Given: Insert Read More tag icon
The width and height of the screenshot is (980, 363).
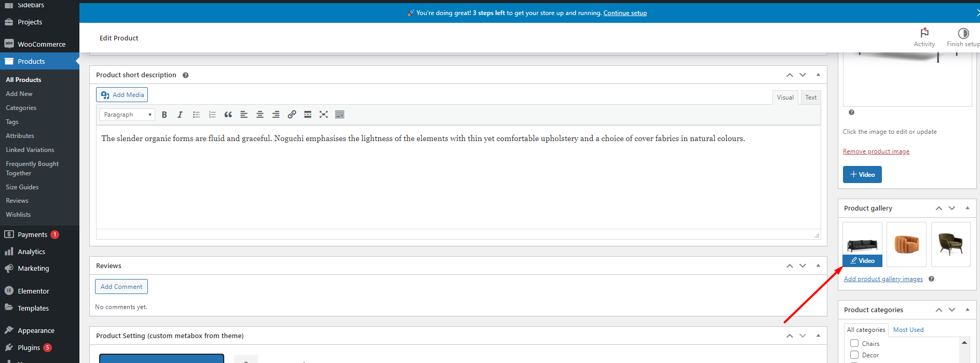Looking at the screenshot, I should [x=308, y=115].
